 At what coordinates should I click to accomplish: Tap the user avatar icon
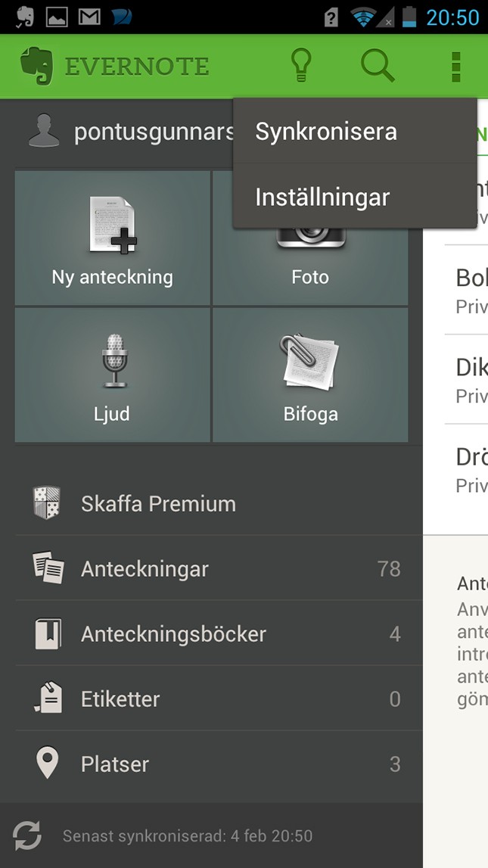click(44, 132)
